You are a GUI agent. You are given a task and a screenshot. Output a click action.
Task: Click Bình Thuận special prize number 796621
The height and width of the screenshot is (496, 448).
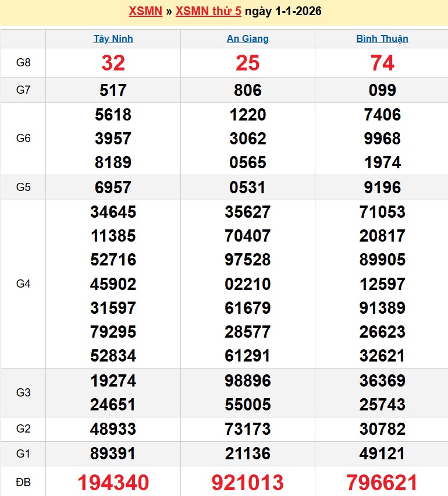click(x=382, y=482)
